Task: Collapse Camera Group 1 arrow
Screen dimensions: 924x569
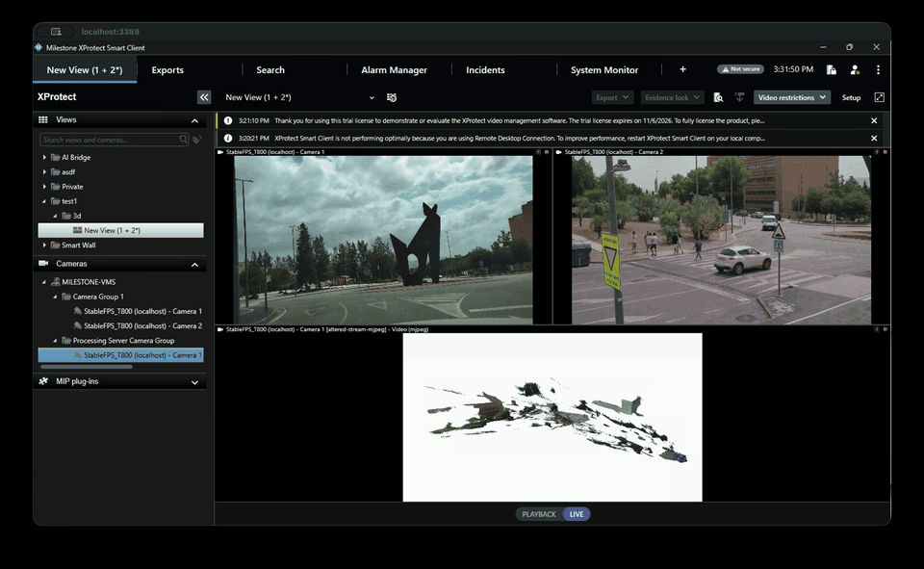Action: click(x=56, y=297)
